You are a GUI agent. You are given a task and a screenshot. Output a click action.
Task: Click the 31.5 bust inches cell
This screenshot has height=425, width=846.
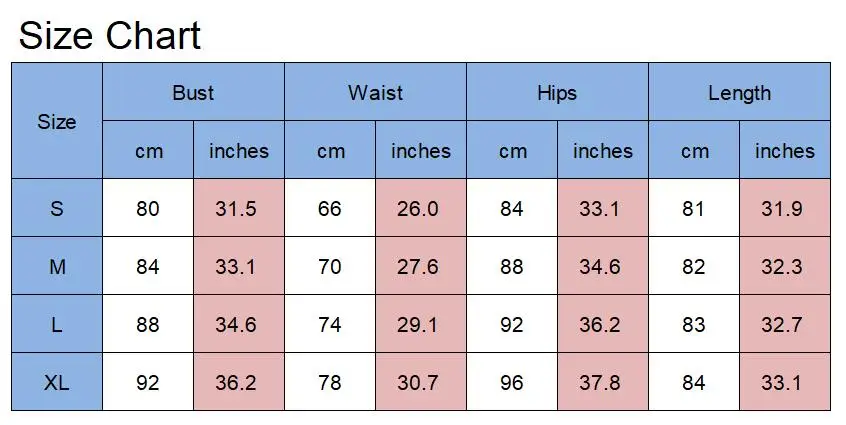pyautogui.click(x=238, y=208)
